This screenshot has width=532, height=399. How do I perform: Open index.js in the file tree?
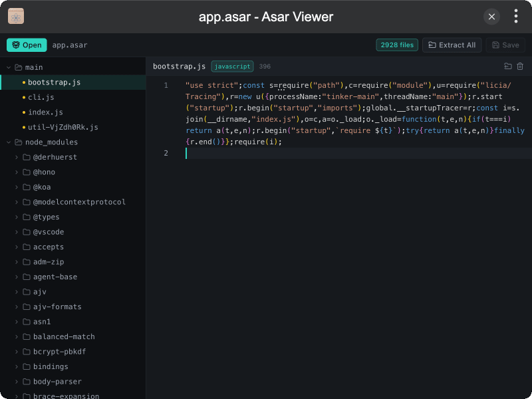73,112
